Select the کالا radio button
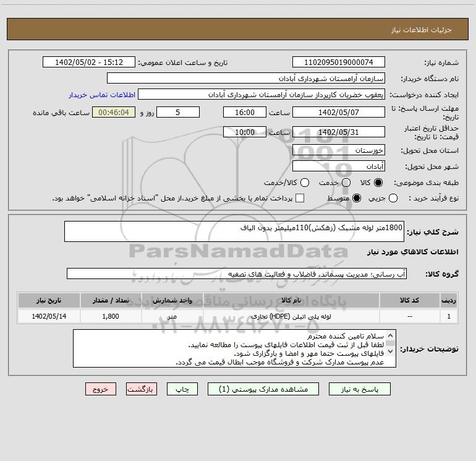 click(x=378, y=183)
